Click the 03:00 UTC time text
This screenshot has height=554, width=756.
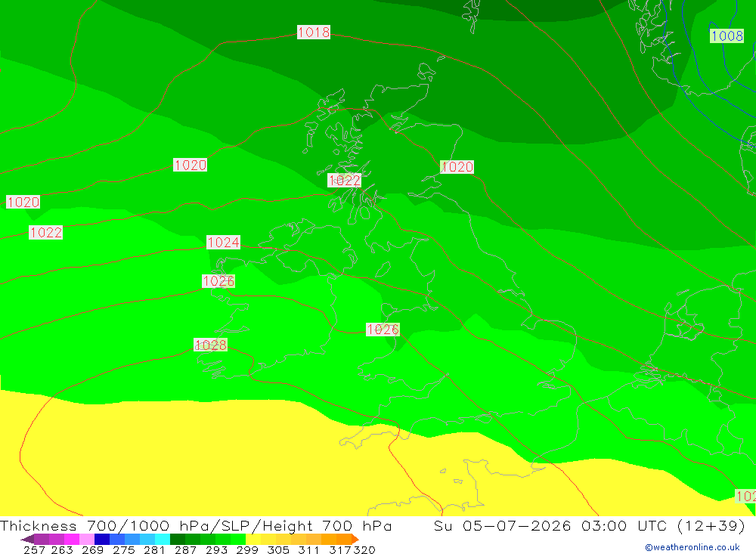coord(624,525)
